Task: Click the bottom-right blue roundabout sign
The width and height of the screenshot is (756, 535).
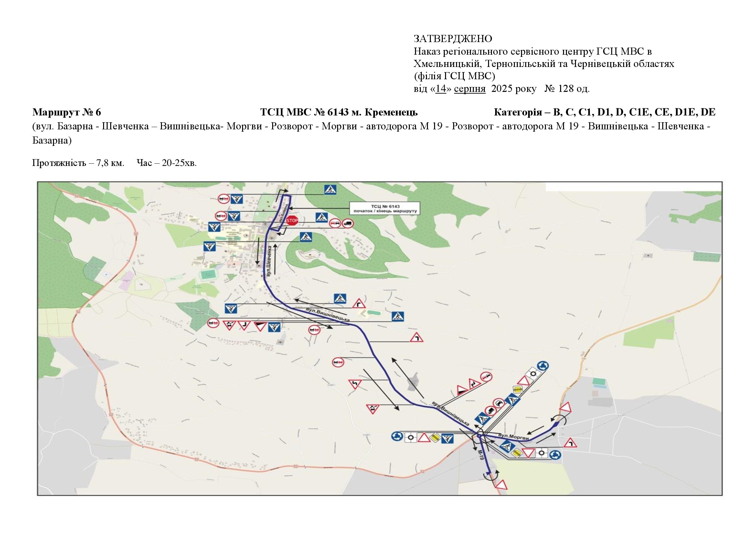Action: click(556, 454)
